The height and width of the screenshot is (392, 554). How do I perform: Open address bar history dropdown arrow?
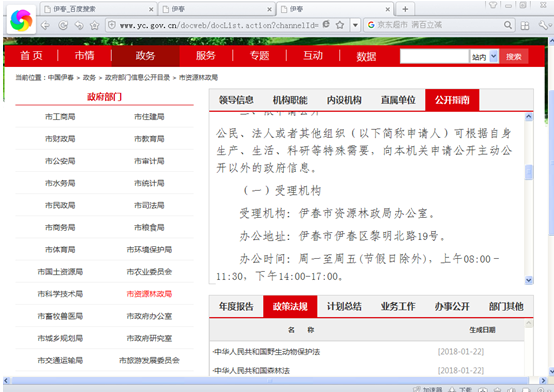pyautogui.click(x=355, y=25)
